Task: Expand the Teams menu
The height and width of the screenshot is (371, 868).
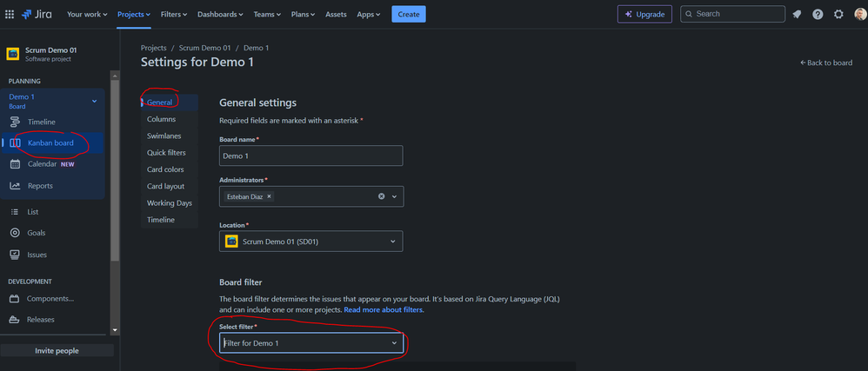Action: click(x=267, y=15)
